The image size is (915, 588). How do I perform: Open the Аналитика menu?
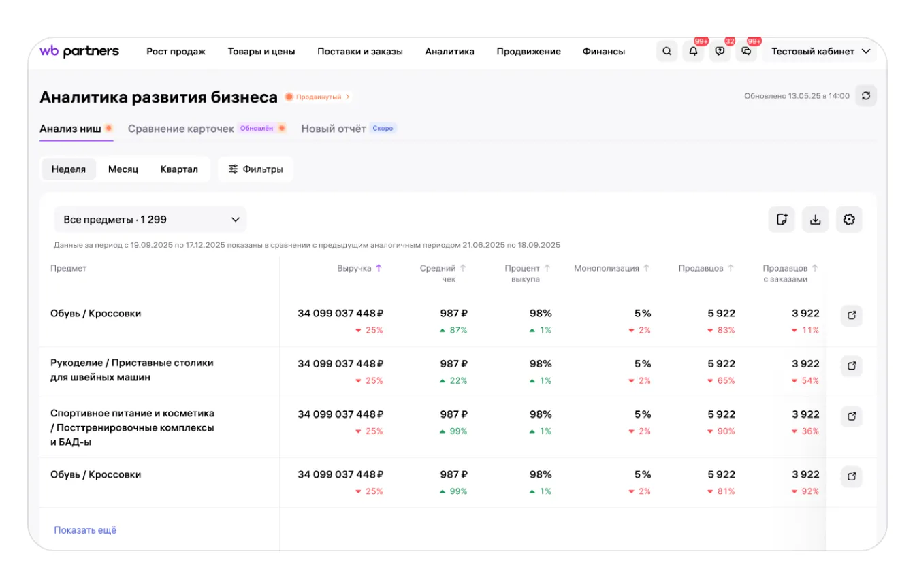click(449, 52)
